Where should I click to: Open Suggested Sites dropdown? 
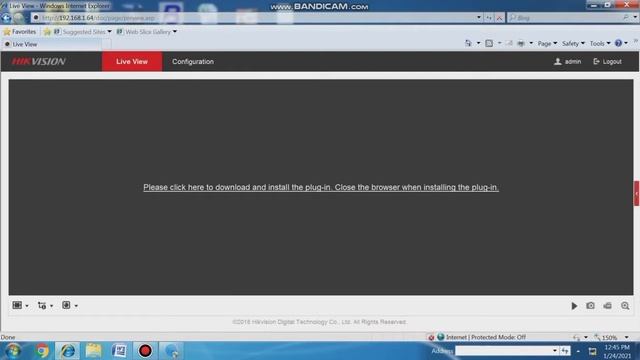tap(83, 31)
